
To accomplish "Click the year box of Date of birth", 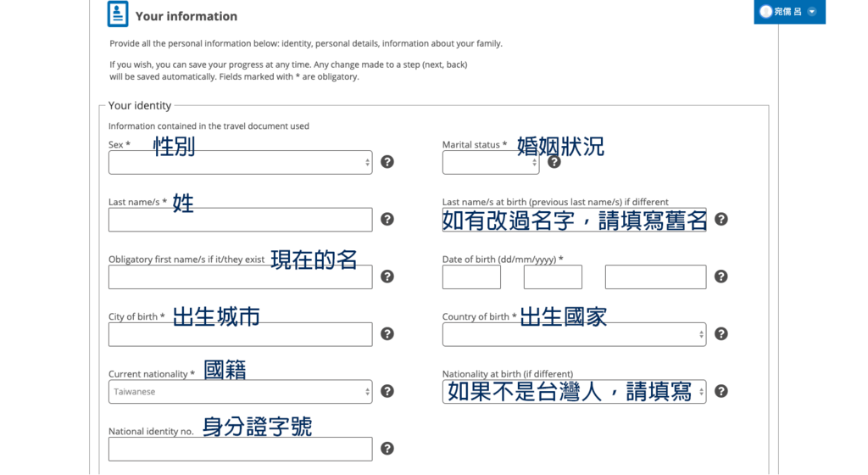I will (655, 277).
